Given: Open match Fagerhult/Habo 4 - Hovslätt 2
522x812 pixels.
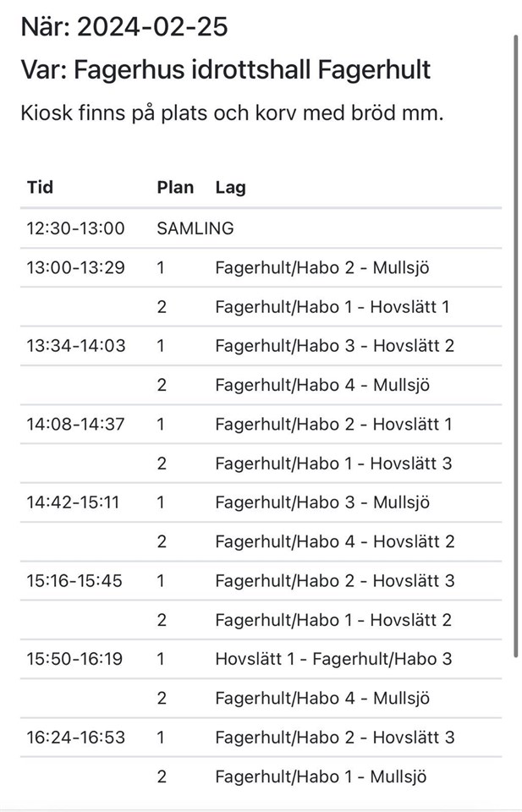Looking at the screenshot, I should (x=334, y=540).
